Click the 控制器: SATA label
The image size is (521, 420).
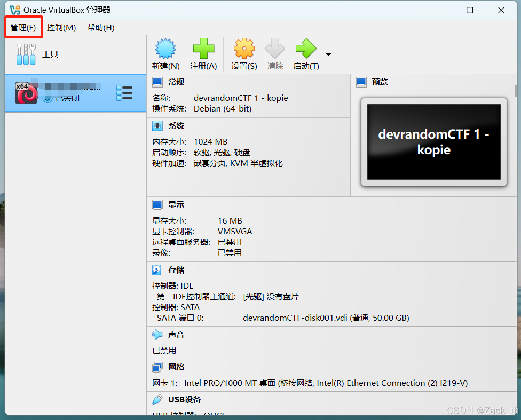[x=176, y=307]
